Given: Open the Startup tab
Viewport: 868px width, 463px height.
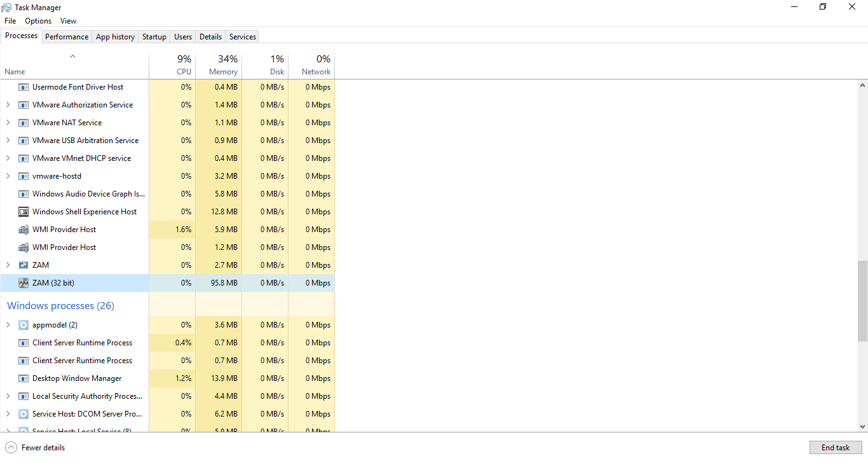Looking at the screenshot, I should 154,36.
